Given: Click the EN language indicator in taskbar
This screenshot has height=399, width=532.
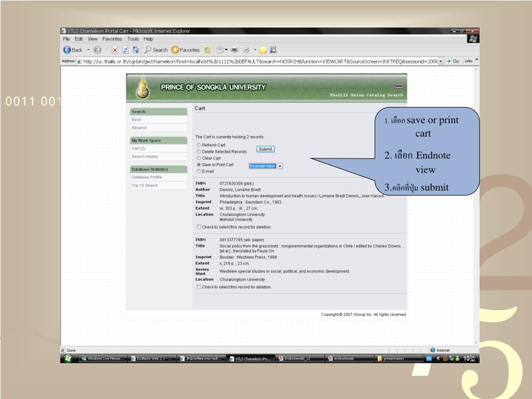Looking at the screenshot, I should tap(429, 358).
